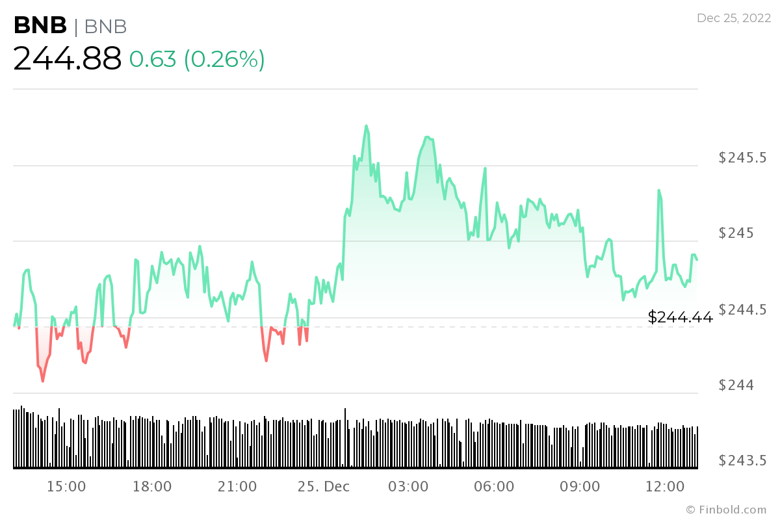Select the 09:00 time axis label
Viewport: 780px width, 520px height.
579,486
